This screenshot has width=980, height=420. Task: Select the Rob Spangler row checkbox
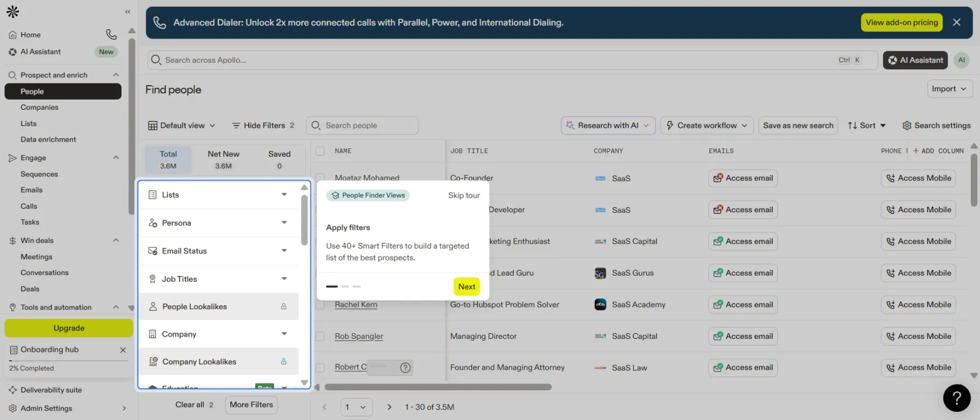point(320,337)
